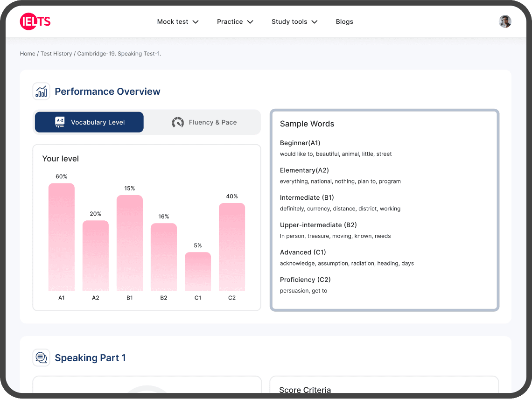Click the B1 bar labeled 15%
The height and width of the screenshot is (399, 532).
click(x=129, y=242)
